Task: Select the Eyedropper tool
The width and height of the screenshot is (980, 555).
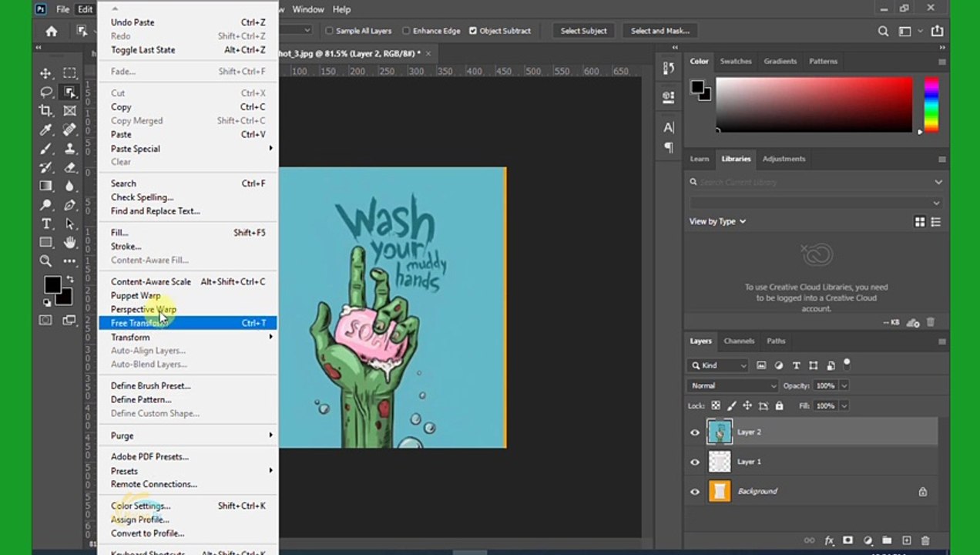Action: pos(46,129)
